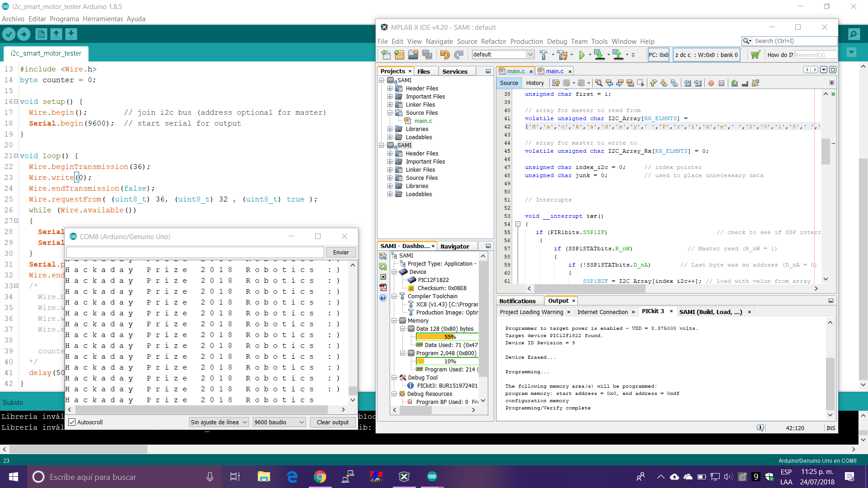Click Read Device Memory upload icon
Screen dimensions: 868x488
tap(618, 55)
